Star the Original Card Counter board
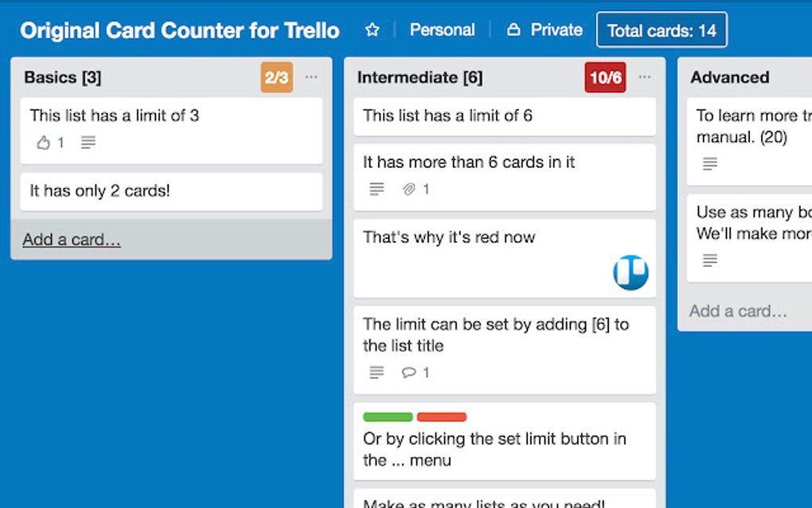Image resolution: width=812 pixels, height=508 pixels. tap(372, 29)
